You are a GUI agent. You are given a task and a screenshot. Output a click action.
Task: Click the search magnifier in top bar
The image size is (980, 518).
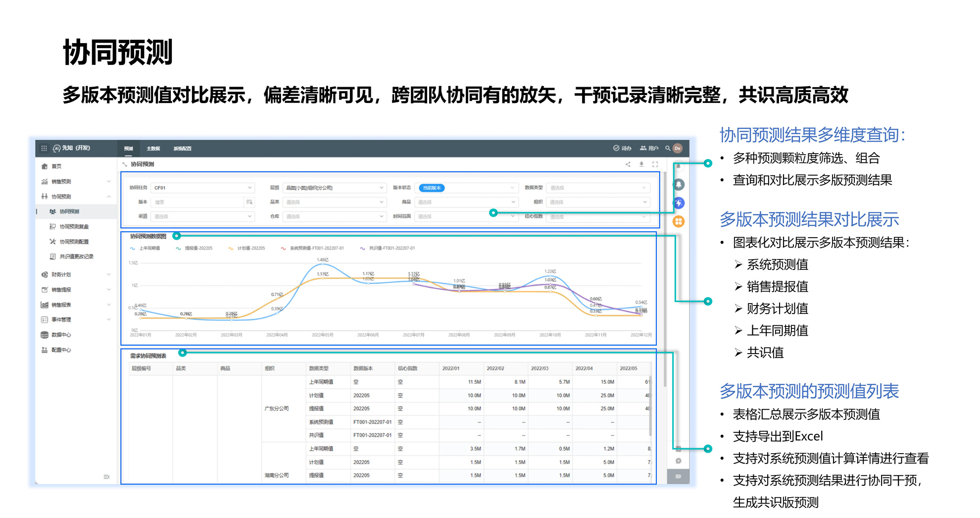[668, 148]
